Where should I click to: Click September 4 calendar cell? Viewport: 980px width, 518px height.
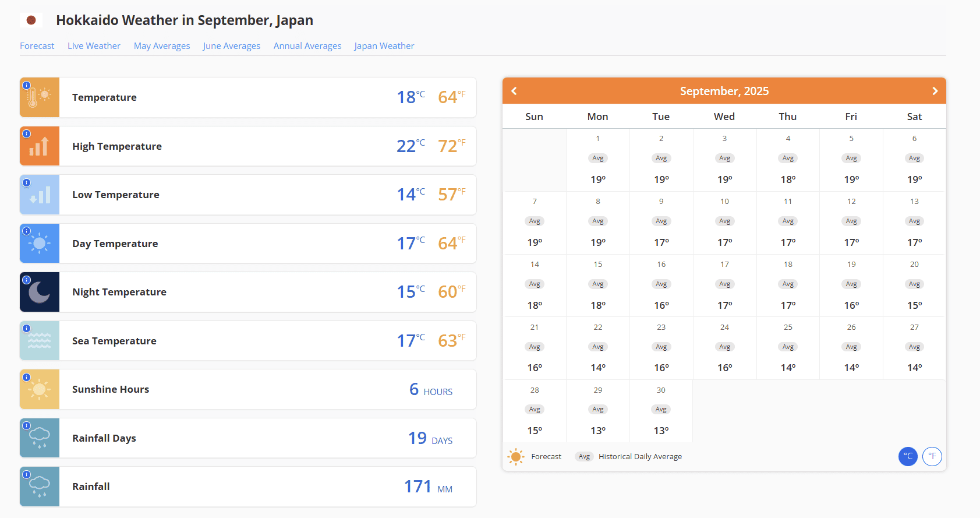(x=788, y=160)
